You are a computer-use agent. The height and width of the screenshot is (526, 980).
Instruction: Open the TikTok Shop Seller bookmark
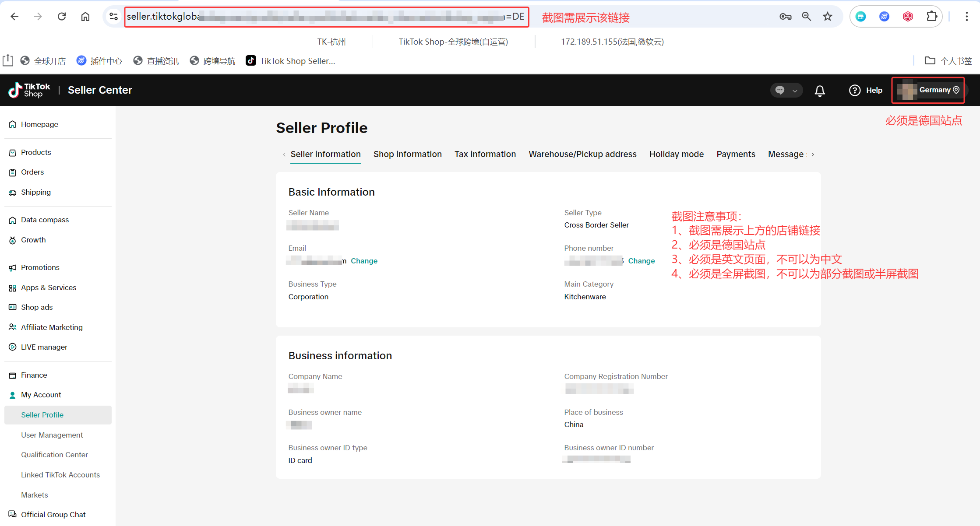290,61
